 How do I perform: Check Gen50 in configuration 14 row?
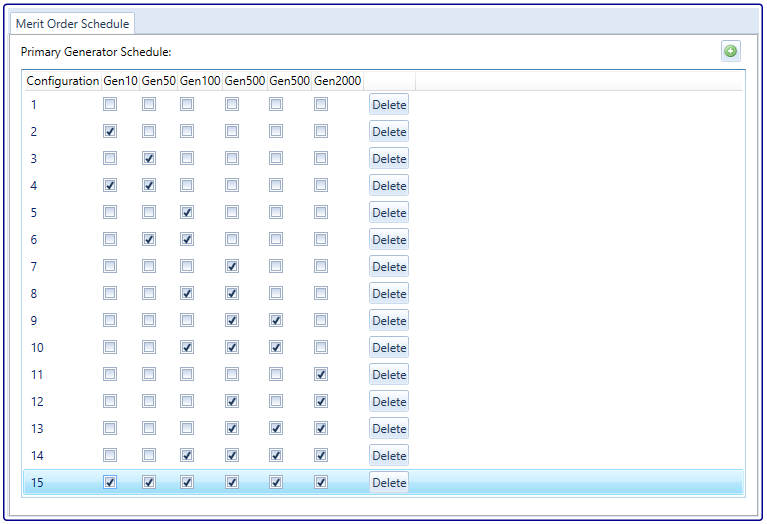click(149, 455)
